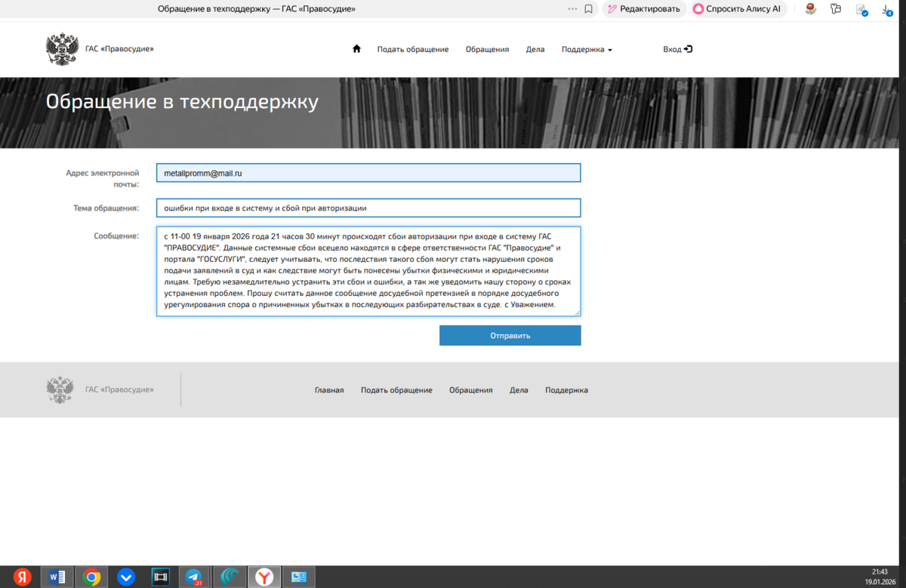The height and width of the screenshot is (588, 906).
Task: Bookmark this page with the bookmark icon
Action: tap(589, 9)
